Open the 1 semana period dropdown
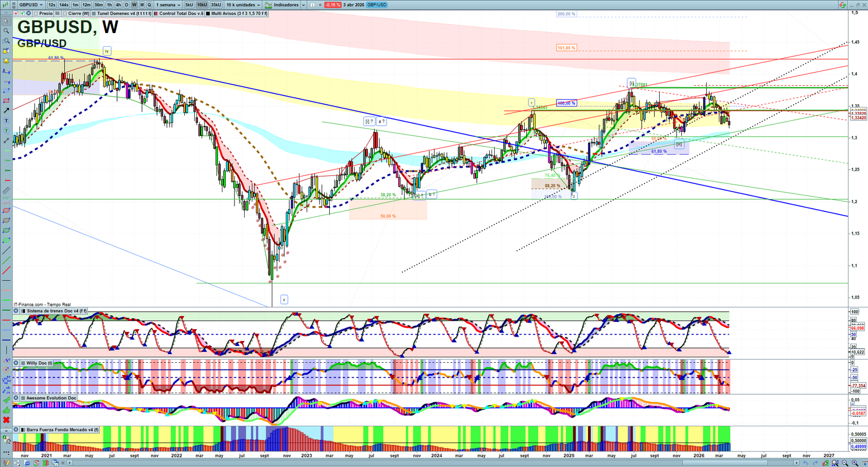Viewport: 868px width, 467px height. coord(169,5)
